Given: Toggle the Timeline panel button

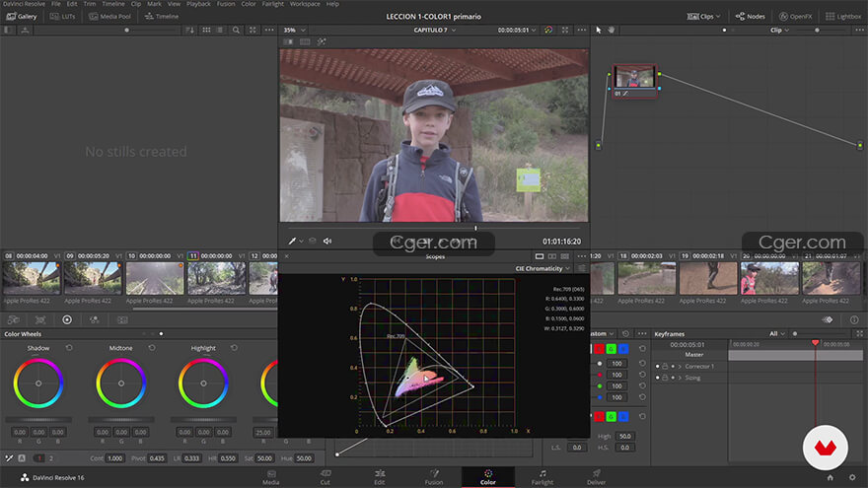Looking at the screenshot, I should click(162, 17).
